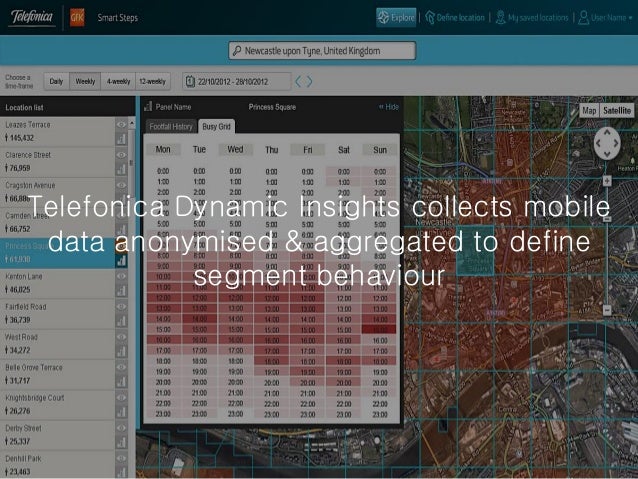Hide the Princess Square panel
Screen dimensions: 638x479
(389, 107)
